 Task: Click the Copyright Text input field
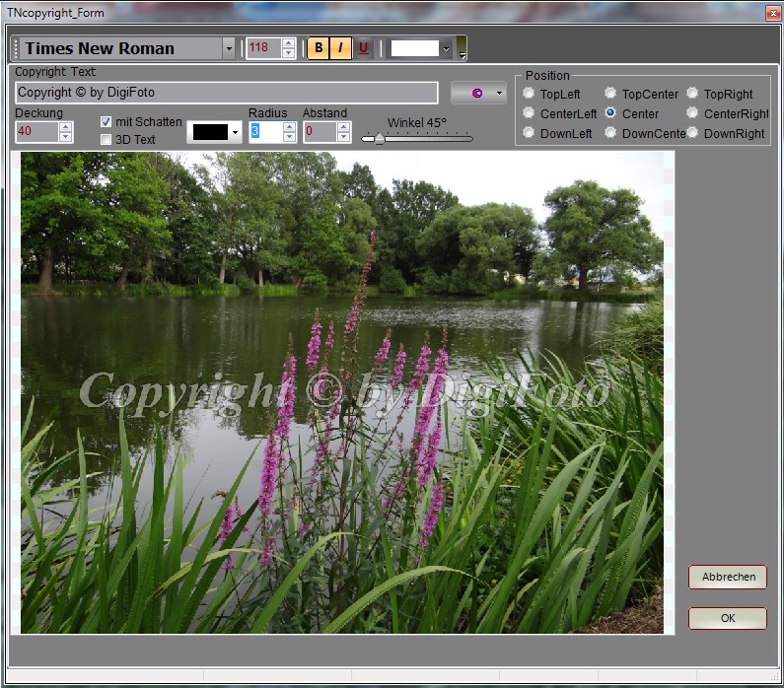point(227,93)
